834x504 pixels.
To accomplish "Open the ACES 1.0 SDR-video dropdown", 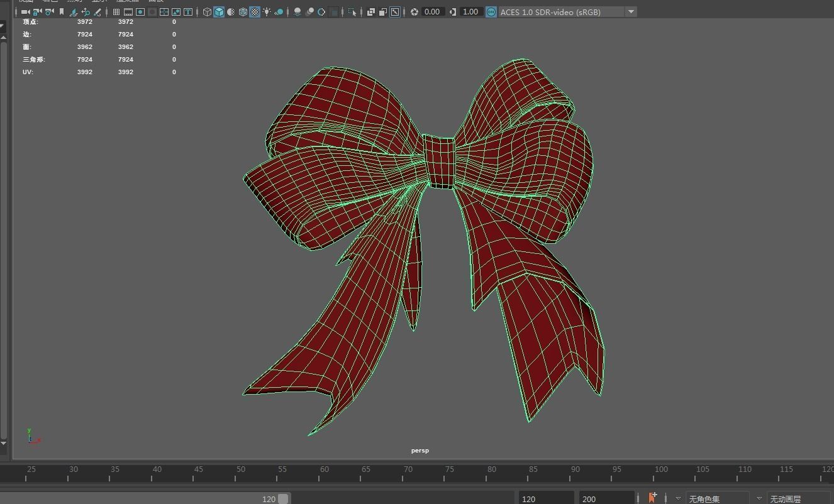I will pos(567,12).
